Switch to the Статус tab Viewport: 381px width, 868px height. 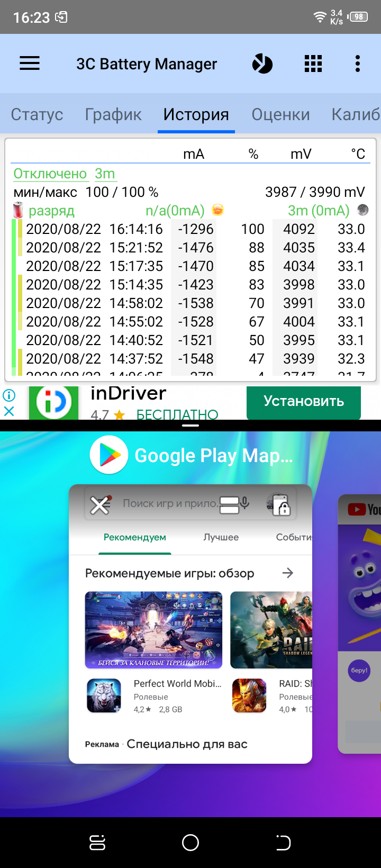tap(37, 114)
